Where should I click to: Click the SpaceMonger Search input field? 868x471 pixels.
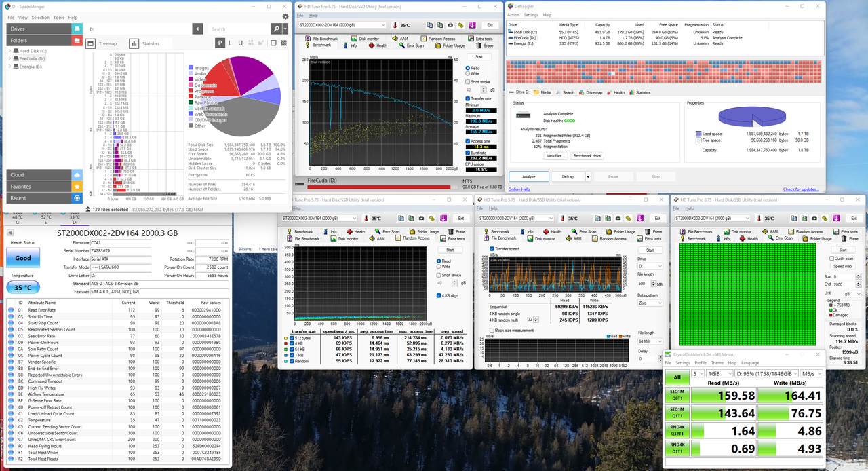(x=239, y=29)
